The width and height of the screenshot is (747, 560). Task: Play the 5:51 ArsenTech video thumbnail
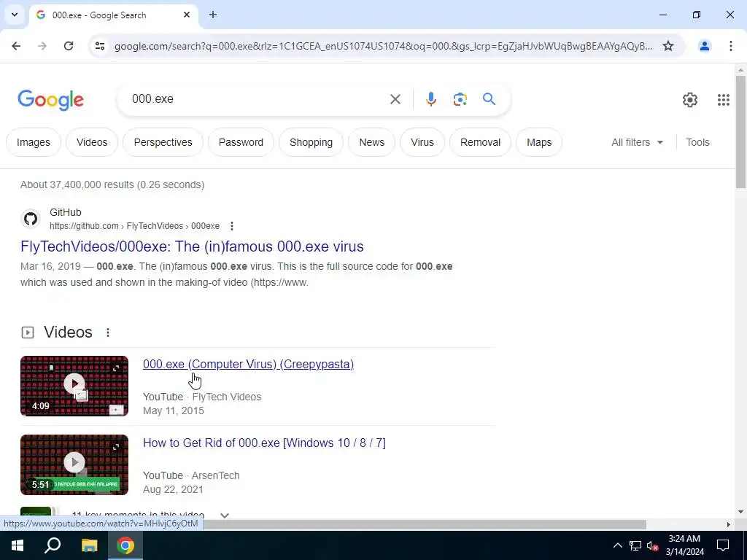point(74,464)
